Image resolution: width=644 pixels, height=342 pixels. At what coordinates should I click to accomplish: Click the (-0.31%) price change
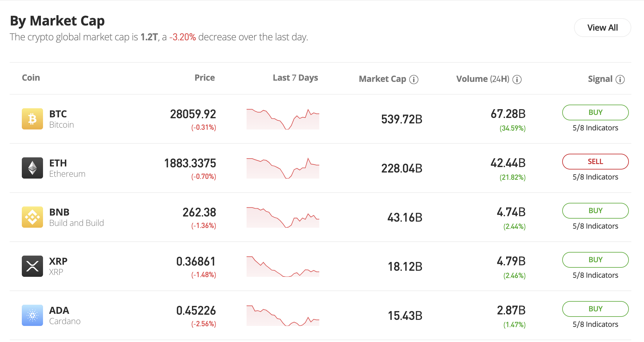click(x=204, y=128)
